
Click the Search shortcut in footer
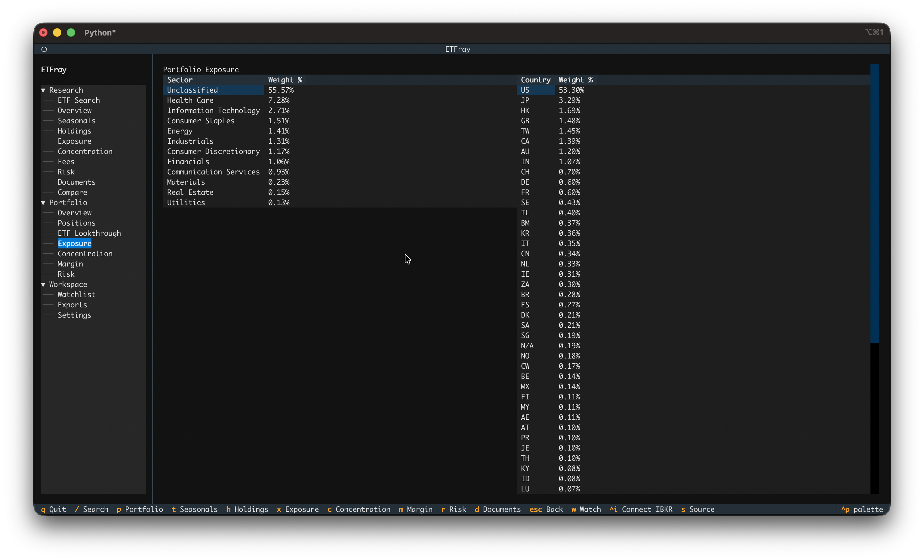(x=91, y=509)
